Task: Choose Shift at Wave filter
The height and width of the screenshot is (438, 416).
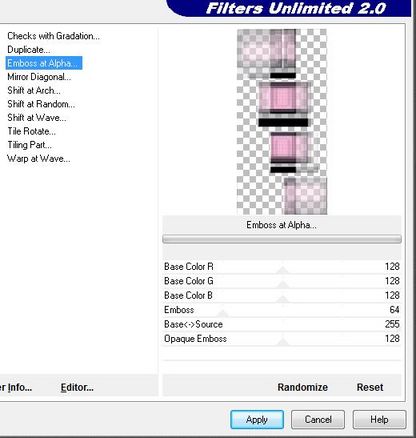Action: (37, 118)
